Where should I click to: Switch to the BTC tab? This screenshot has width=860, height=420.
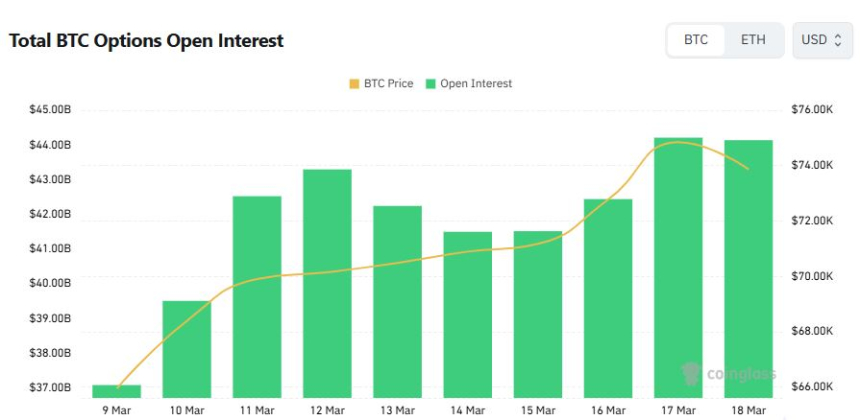click(696, 40)
